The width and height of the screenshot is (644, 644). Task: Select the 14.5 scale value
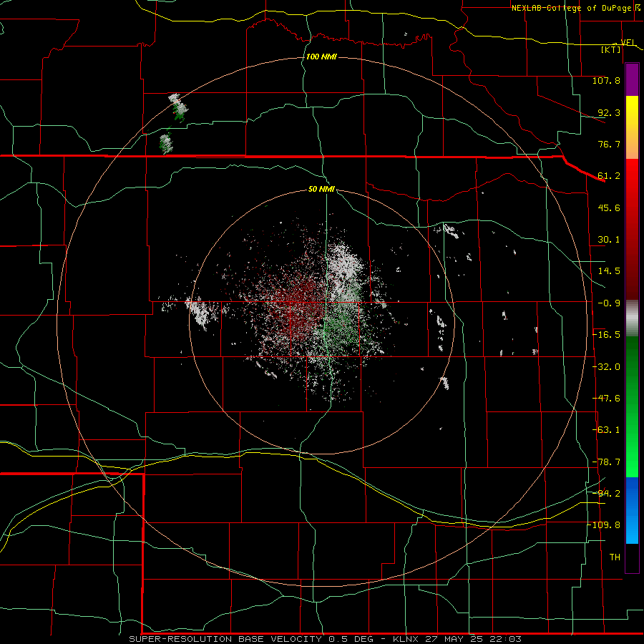coord(609,271)
